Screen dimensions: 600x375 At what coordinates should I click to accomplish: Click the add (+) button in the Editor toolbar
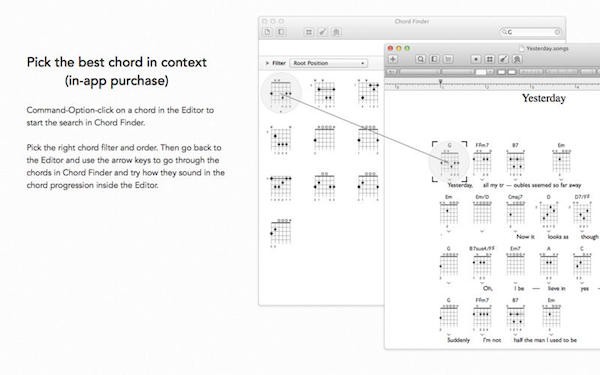[393, 59]
